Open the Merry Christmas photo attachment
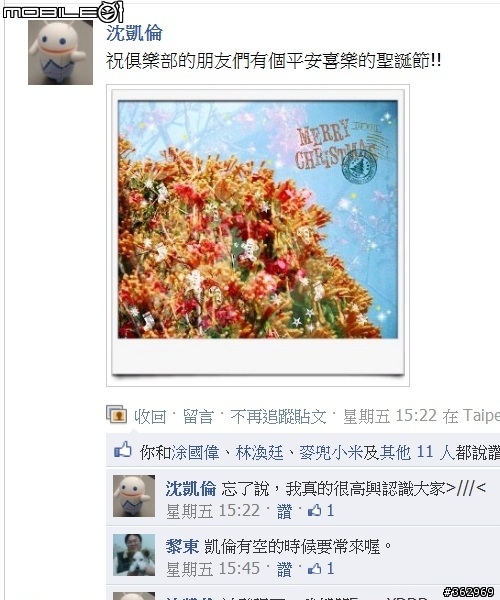This screenshot has width=500, height=600. (258, 235)
